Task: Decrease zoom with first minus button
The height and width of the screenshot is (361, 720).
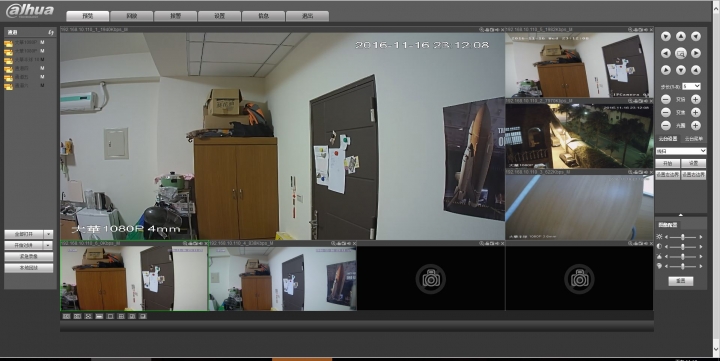Action: click(665, 99)
